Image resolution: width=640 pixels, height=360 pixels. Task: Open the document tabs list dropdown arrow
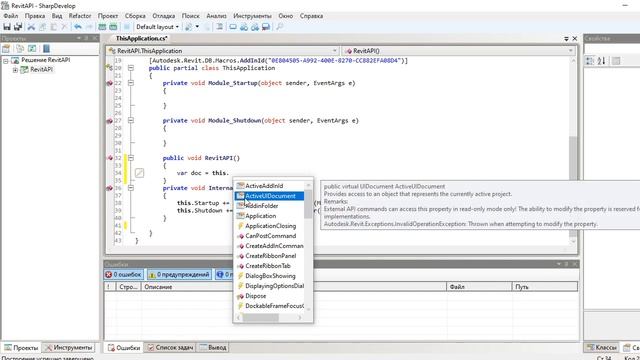point(566,39)
